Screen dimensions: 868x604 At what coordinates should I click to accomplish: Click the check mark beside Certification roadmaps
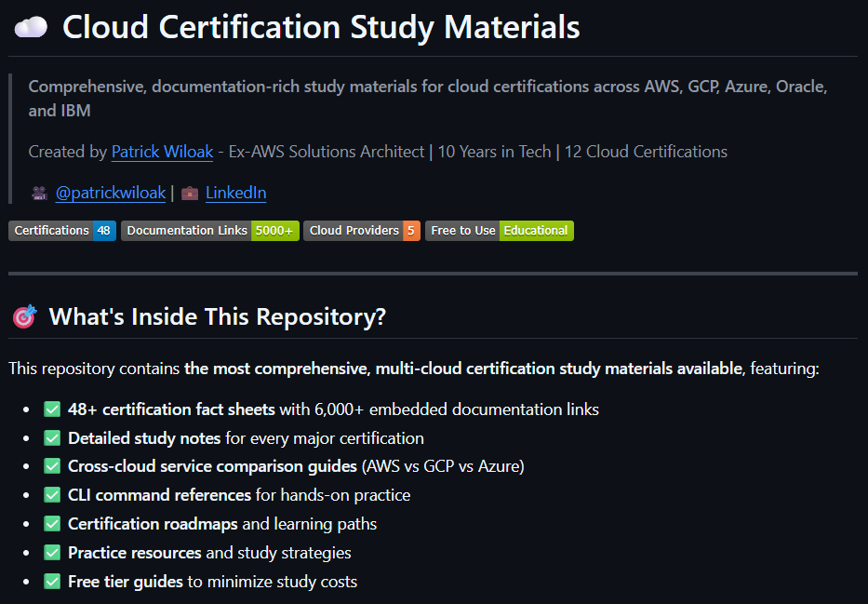point(52,524)
